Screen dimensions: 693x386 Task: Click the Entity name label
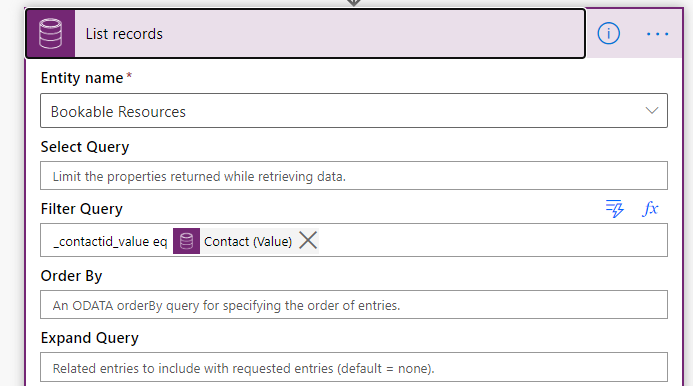tap(82, 78)
